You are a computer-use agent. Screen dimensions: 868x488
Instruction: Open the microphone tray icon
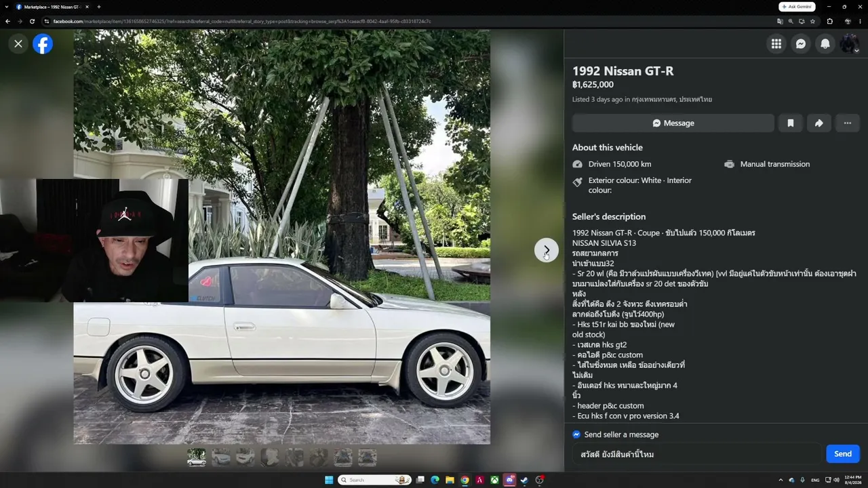[x=802, y=480]
